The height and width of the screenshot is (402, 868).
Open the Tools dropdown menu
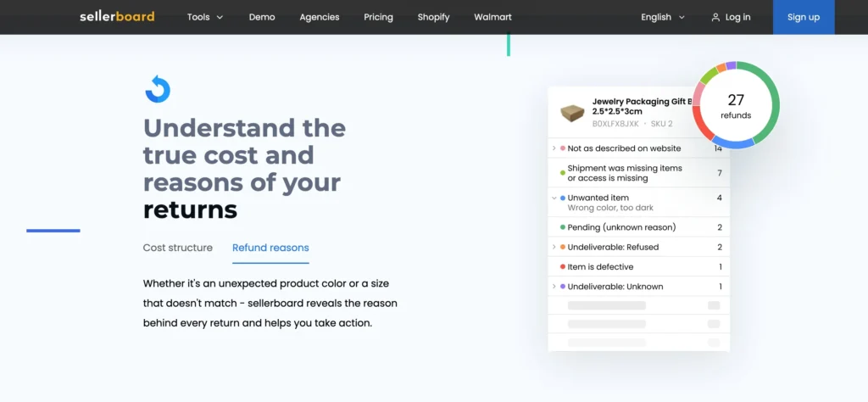tap(205, 17)
